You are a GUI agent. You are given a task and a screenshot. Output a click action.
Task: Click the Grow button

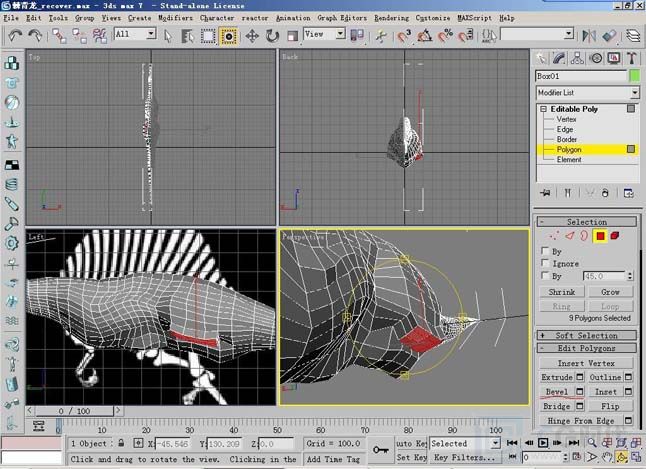tap(610, 292)
